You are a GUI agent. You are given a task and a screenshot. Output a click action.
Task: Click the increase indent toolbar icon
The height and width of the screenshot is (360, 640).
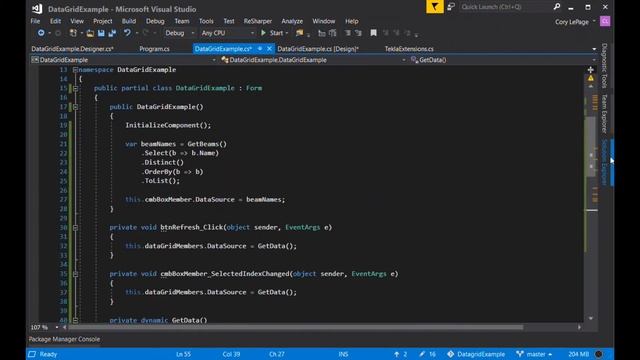tap(333, 33)
